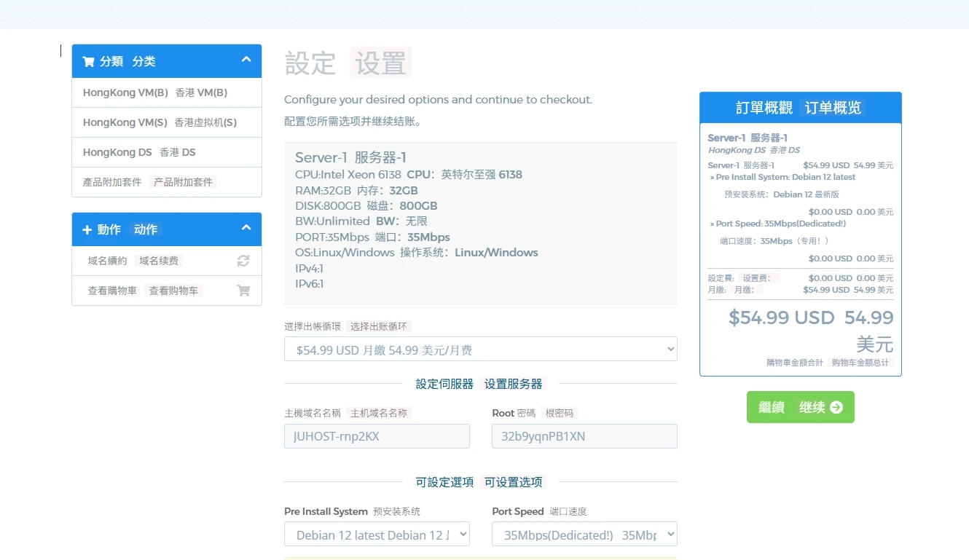
Task: Click the setup fee 設定費 row
Action: [801, 278]
